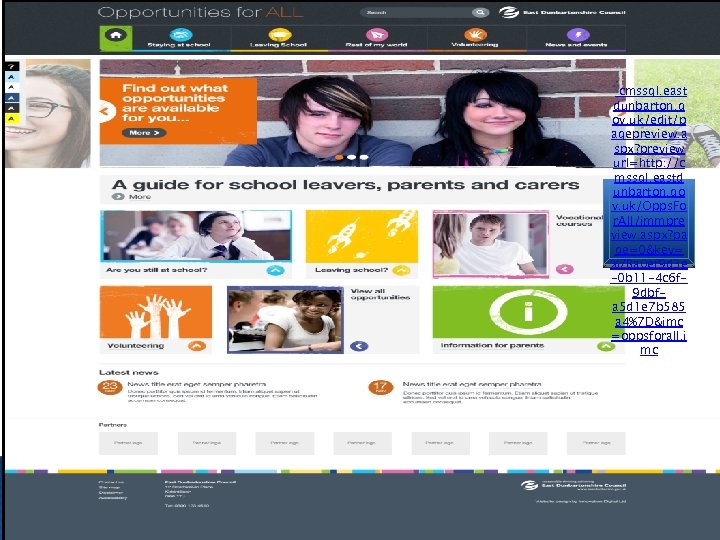Click the Find out what opportunities banner text
Image resolution: width=720 pixels, height=540 pixels.
tap(175, 103)
